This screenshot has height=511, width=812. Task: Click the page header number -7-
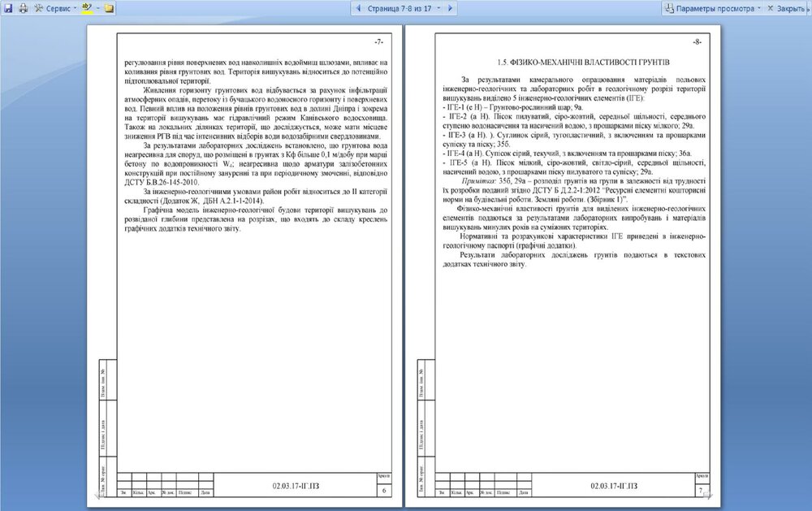(379, 42)
